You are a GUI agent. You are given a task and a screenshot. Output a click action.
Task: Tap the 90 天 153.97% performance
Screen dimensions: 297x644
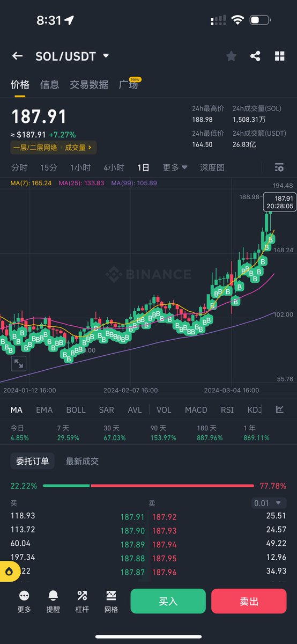pos(164,433)
